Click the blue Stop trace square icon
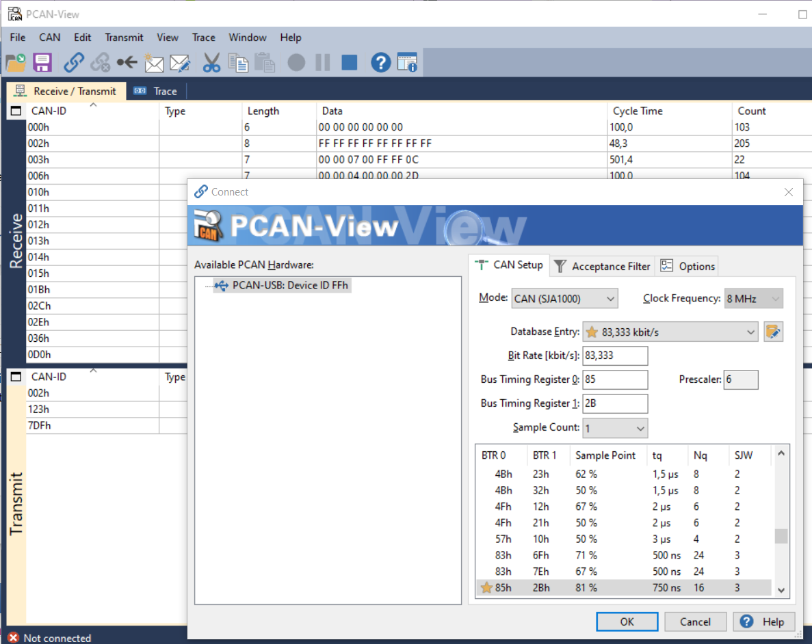Image resolution: width=812 pixels, height=644 pixels. [350, 63]
